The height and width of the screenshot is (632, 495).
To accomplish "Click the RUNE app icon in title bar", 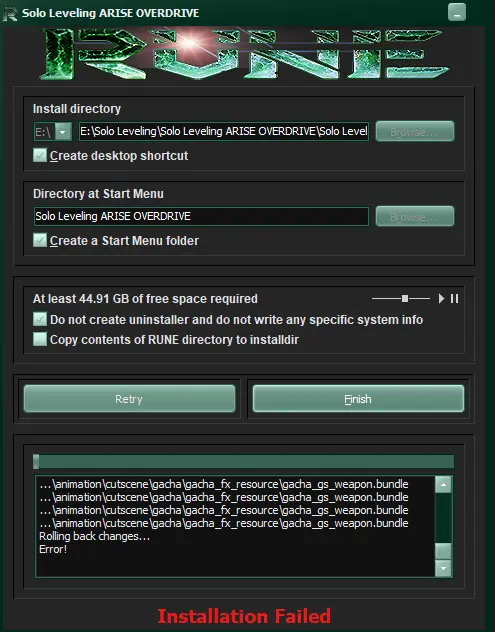I will coord(9,14).
